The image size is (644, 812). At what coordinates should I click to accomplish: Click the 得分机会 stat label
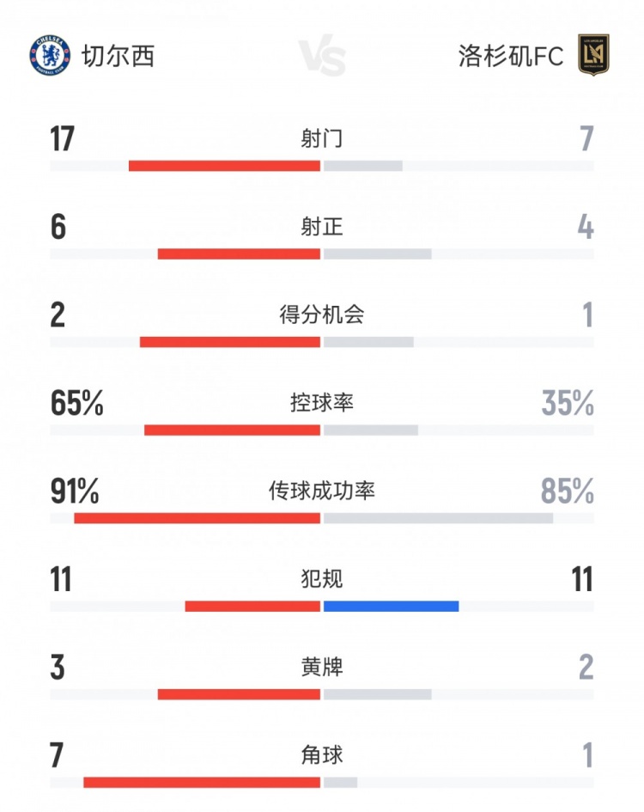pos(322,314)
